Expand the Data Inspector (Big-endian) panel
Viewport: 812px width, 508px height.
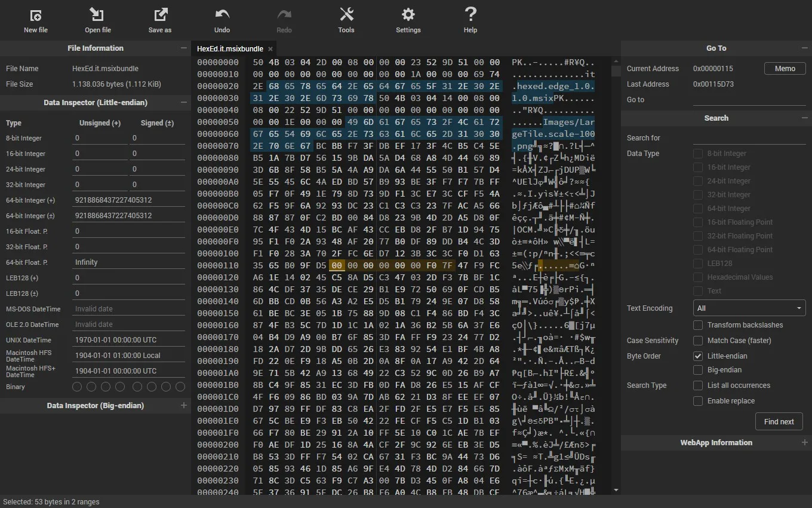(x=183, y=405)
